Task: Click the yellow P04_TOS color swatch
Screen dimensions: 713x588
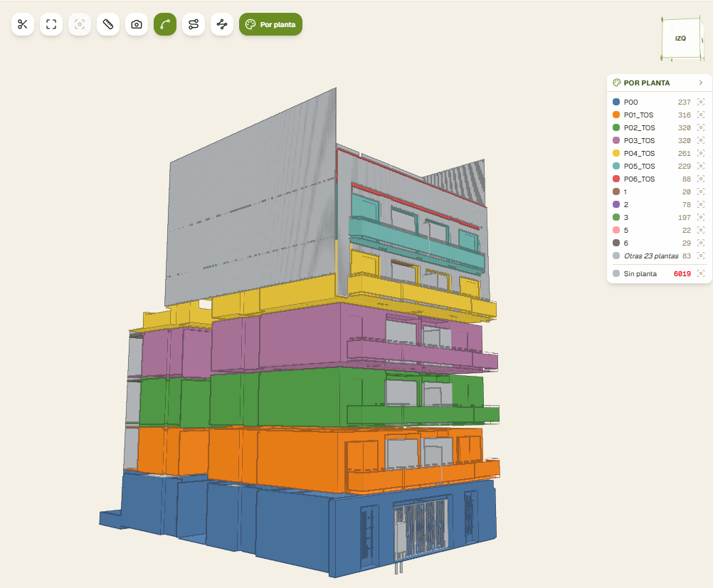Action: click(616, 153)
